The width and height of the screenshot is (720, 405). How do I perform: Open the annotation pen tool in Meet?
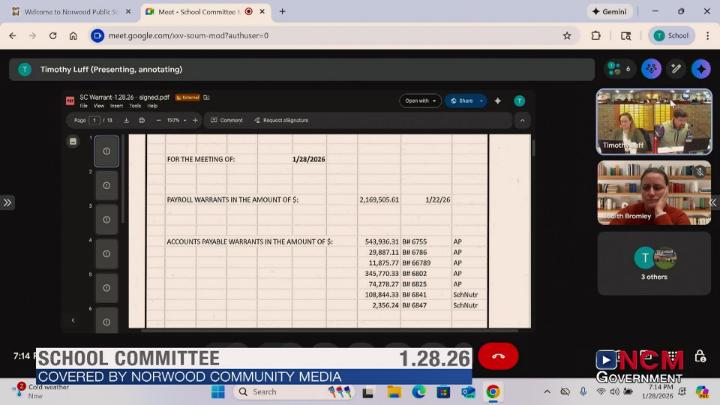(677, 69)
